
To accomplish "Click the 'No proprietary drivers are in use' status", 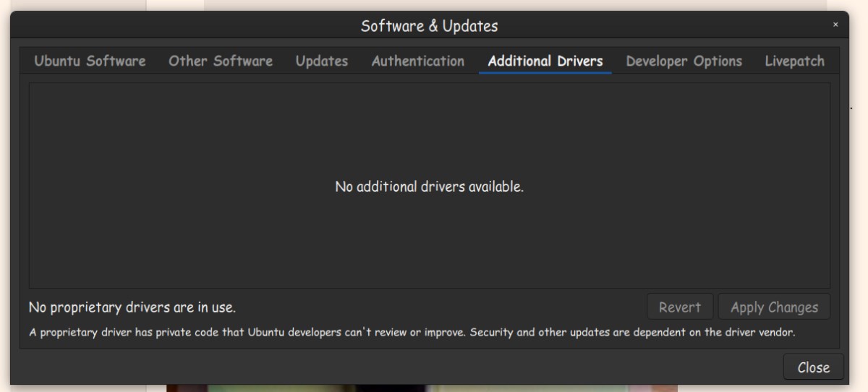I will pyautogui.click(x=132, y=307).
